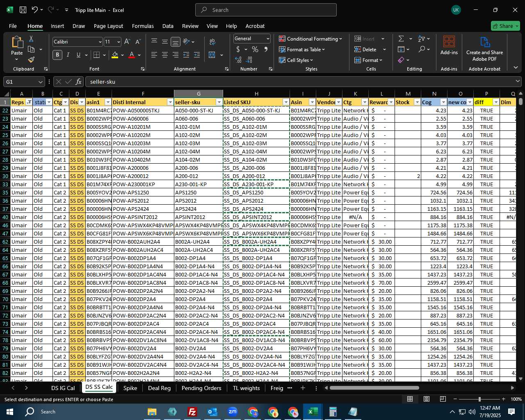Collapse the ribbon with chevron button
The image size is (525, 420).
tap(516, 68)
